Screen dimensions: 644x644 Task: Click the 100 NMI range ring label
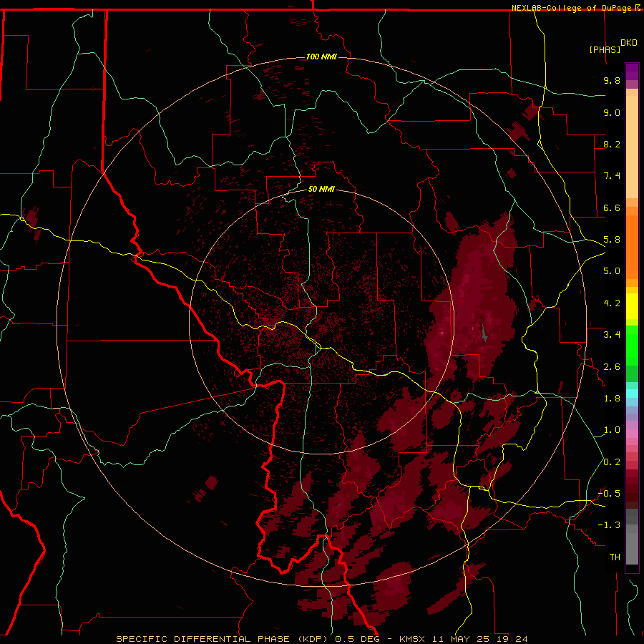(x=321, y=57)
